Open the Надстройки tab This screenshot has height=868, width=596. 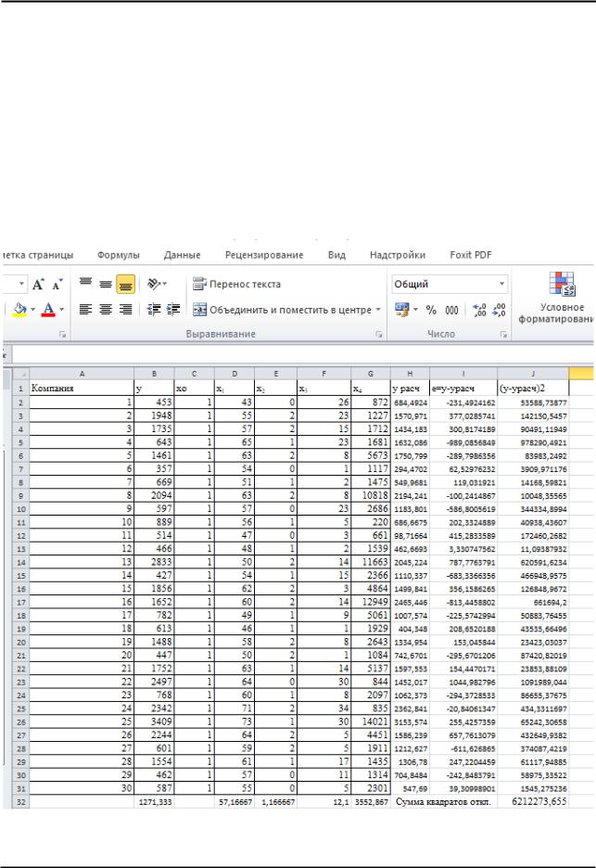coord(398,255)
